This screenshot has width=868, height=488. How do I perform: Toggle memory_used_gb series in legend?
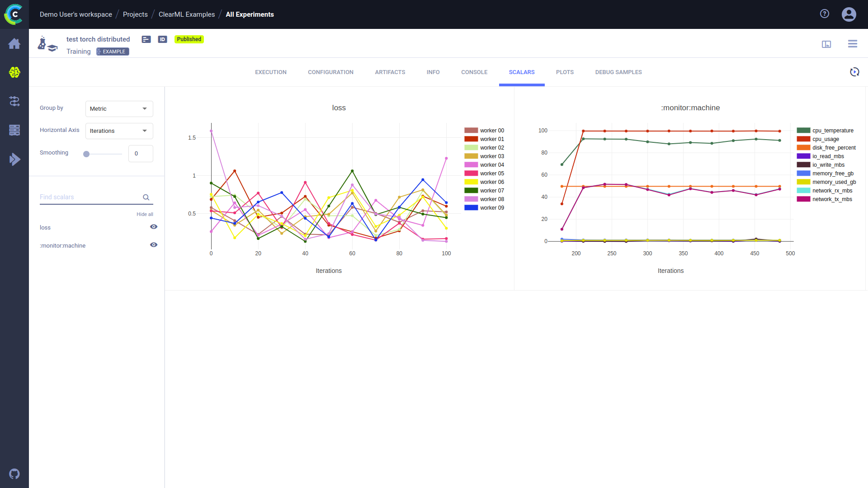tap(826, 182)
